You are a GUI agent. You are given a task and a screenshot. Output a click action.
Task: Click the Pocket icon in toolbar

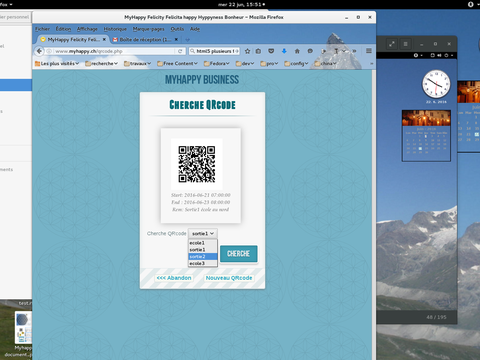pos(271,51)
